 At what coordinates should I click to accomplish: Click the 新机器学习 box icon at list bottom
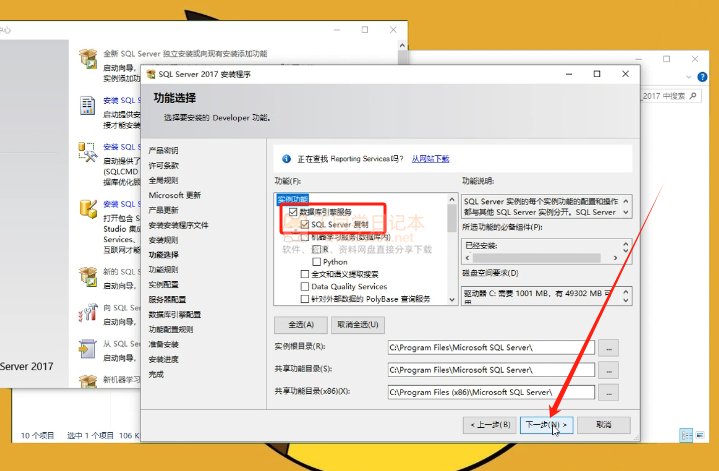tap(88, 382)
